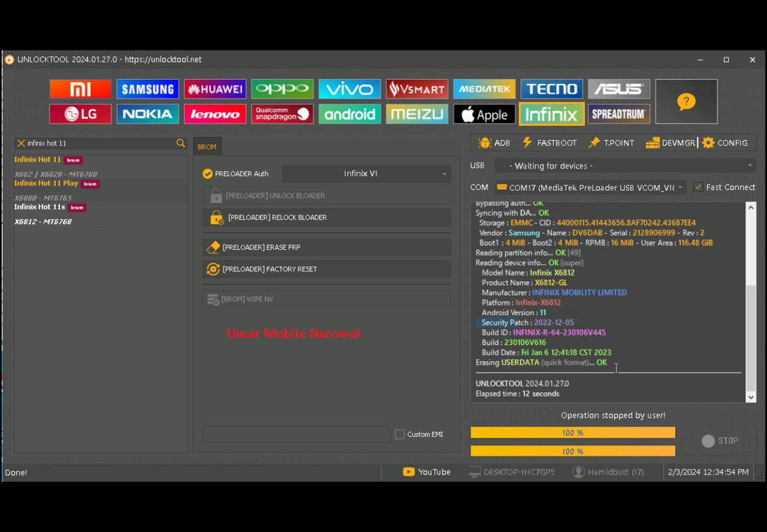Run PRELOADER ERASE FRP

[327, 247]
